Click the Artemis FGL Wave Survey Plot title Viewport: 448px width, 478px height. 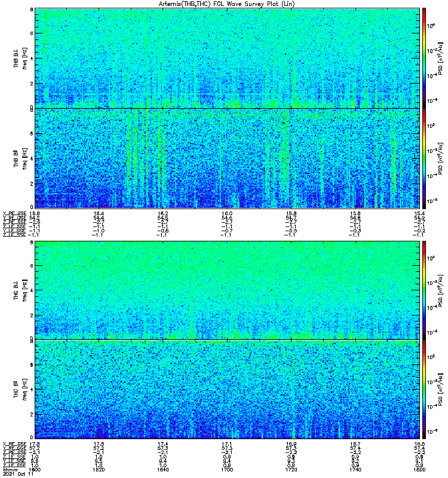click(227, 4)
